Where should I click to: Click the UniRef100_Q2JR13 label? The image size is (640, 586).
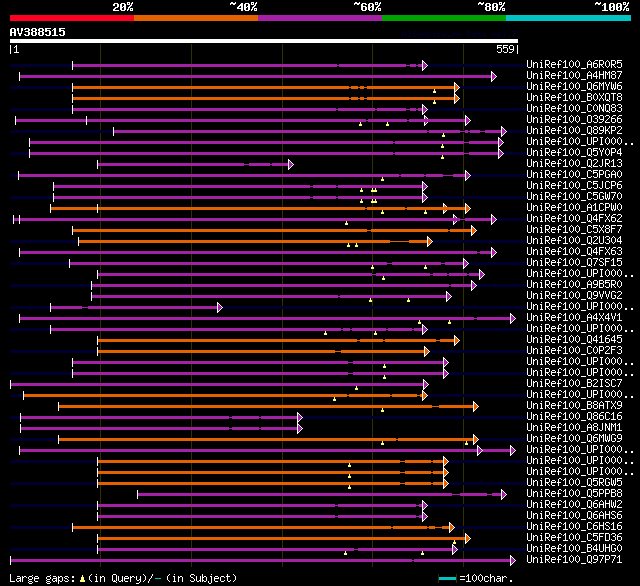tap(574, 164)
